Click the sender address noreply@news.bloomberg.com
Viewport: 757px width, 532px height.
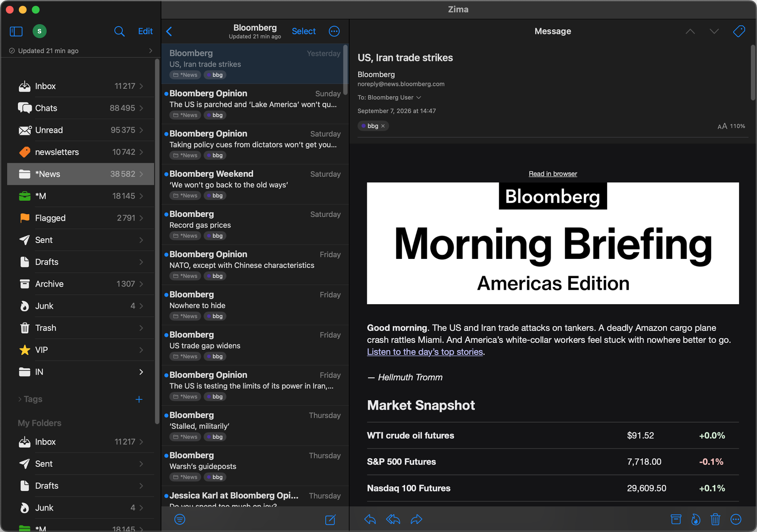click(401, 84)
